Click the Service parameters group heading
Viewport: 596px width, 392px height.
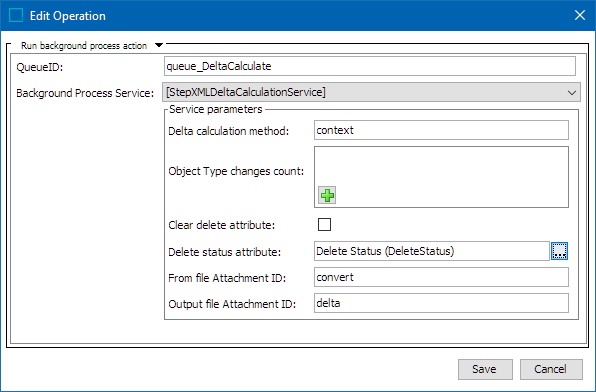coord(216,110)
